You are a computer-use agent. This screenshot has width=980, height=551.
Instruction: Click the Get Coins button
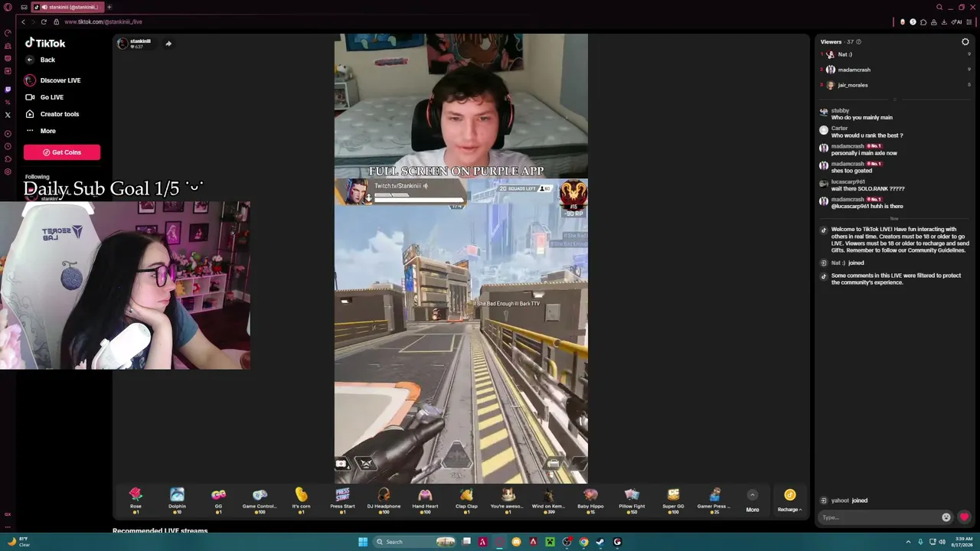pyautogui.click(x=62, y=152)
